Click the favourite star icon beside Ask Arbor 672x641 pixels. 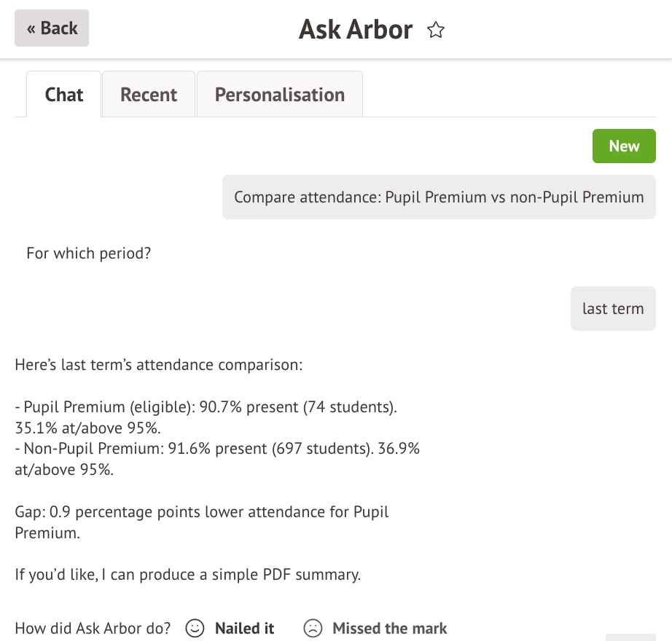[436, 30]
